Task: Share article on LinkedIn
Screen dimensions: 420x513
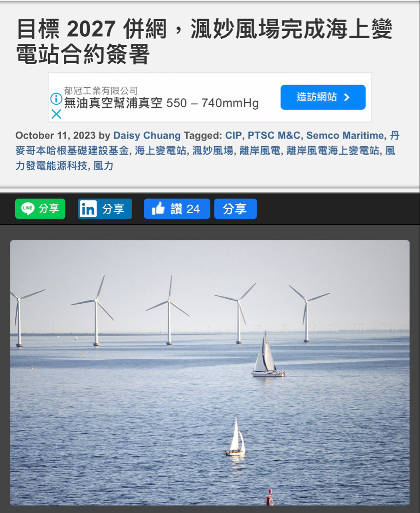Action: pyautogui.click(x=105, y=209)
